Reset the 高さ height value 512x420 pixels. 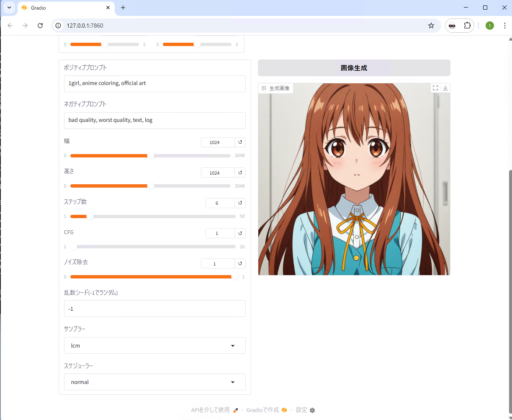click(x=240, y=173)
